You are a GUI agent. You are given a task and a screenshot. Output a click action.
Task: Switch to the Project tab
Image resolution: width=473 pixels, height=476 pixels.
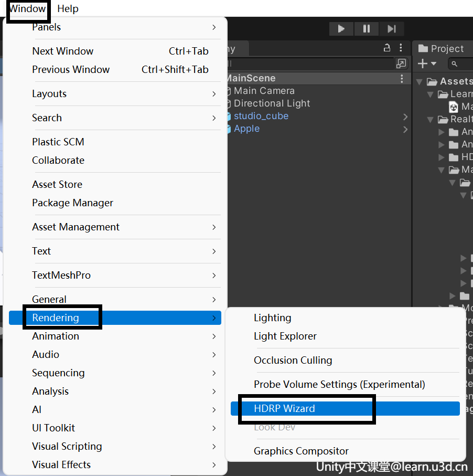pos(442,49)
